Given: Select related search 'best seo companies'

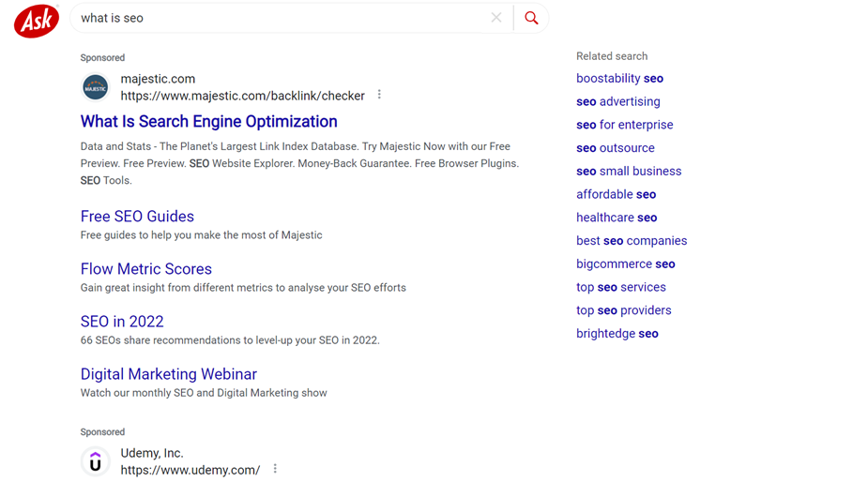Looking at the screenshot, I should [x=632, y=241].
